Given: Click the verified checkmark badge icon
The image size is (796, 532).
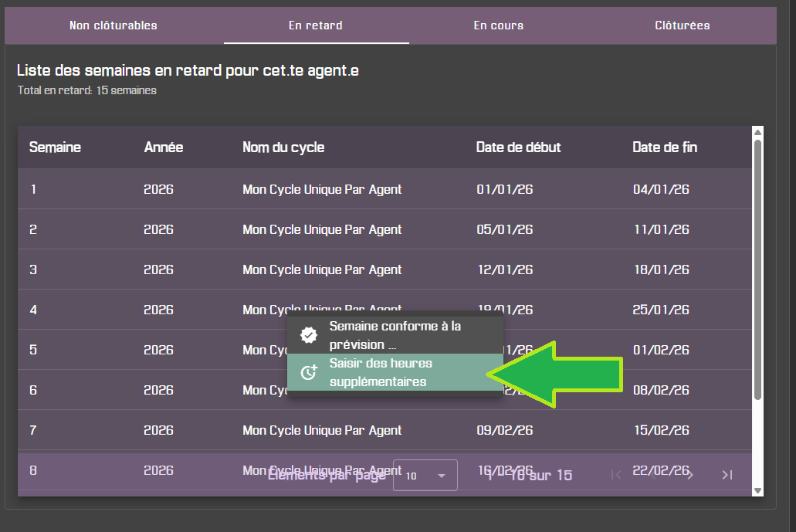Looking at the screenshot, I should point(309,335).
